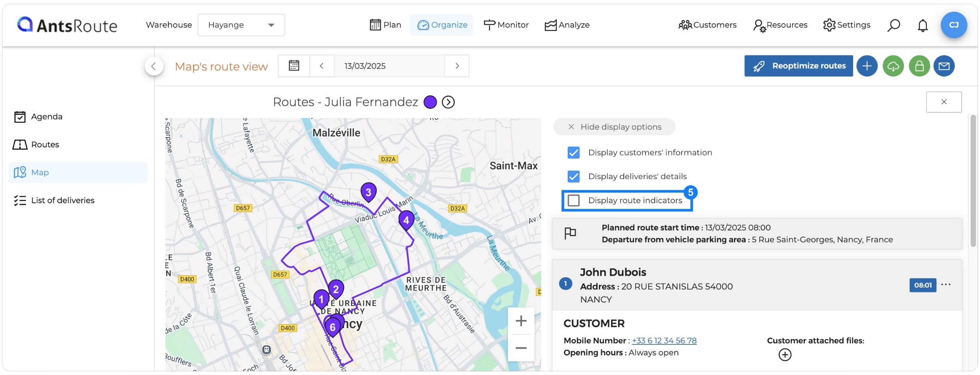This screenshot has height=375, width=980.
Task: Click map marker 1
Action: pos(321,299)
